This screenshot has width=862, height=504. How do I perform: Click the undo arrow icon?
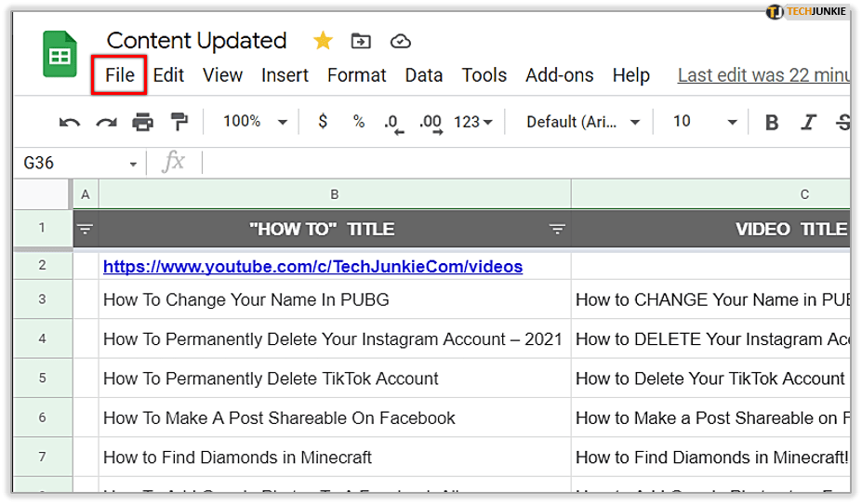pos(70,122)
